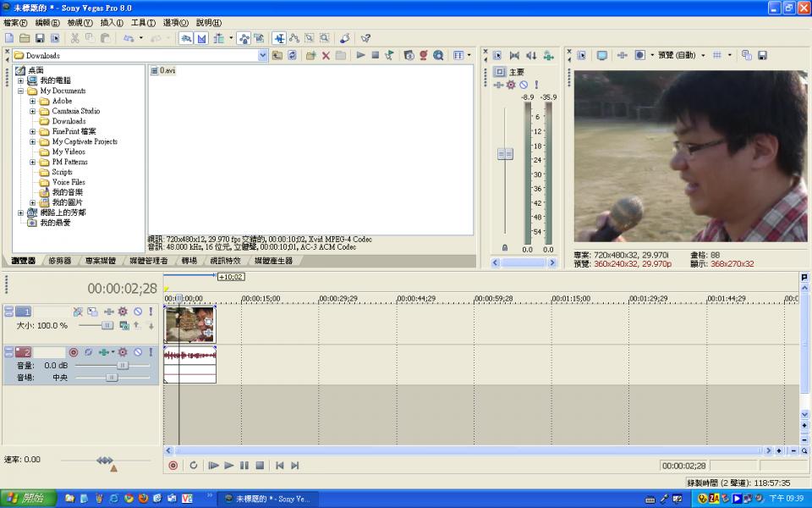Click the Cut scissors icon
Image resolution: width=812 pixels, height=508 pixels.
[74, 38]
